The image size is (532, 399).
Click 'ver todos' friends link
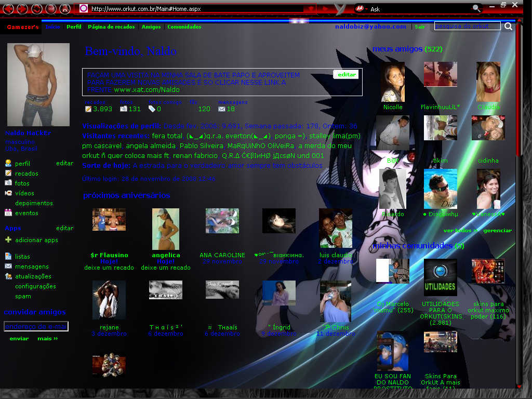click(x=460, y=230)
